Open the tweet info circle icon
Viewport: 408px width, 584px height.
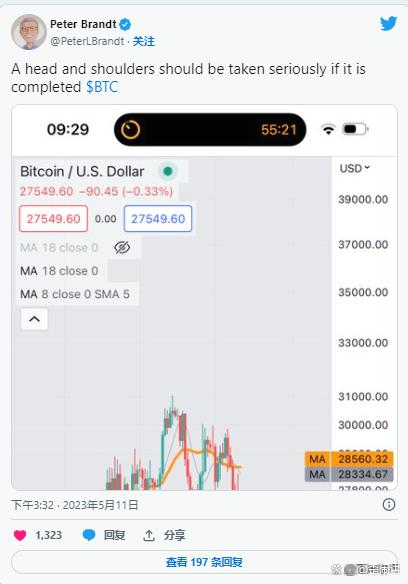click(389, 505)
